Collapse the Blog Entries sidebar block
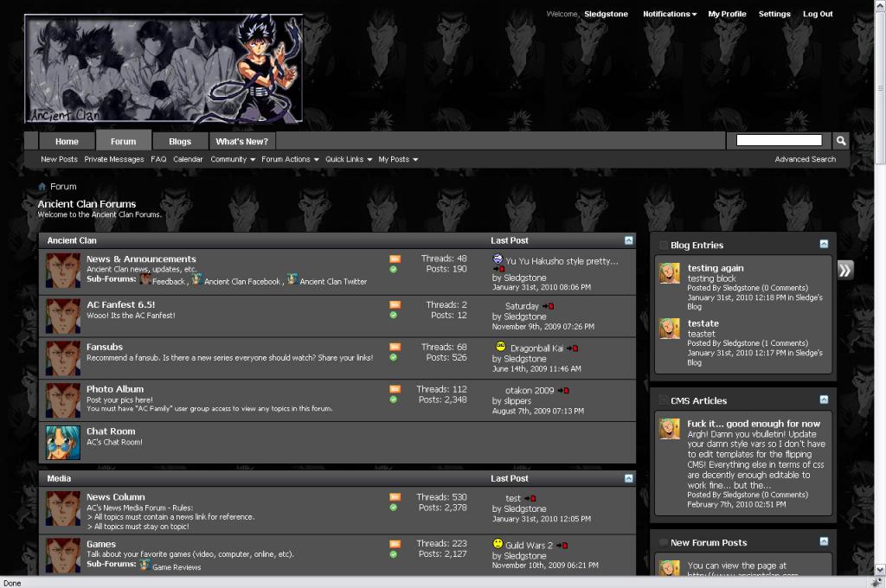Image resolution: width=886 pixels, height=588 pixels. (824, 244)
